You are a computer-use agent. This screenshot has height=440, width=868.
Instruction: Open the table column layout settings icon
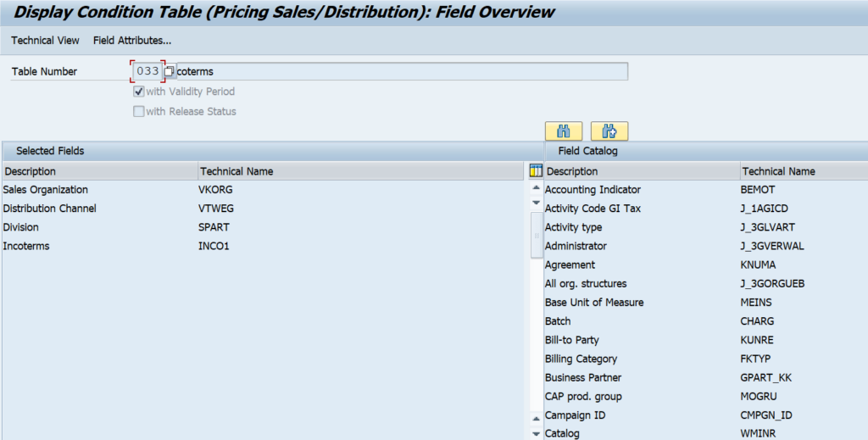click(536, 171)
